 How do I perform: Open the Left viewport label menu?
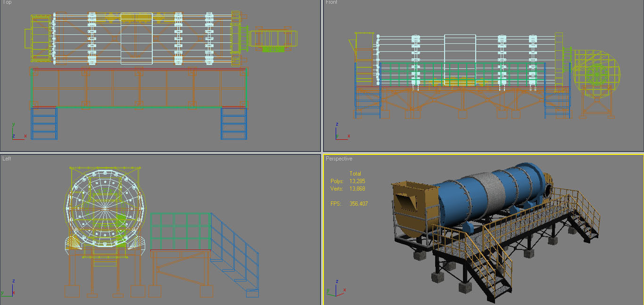tap(7, 159)
